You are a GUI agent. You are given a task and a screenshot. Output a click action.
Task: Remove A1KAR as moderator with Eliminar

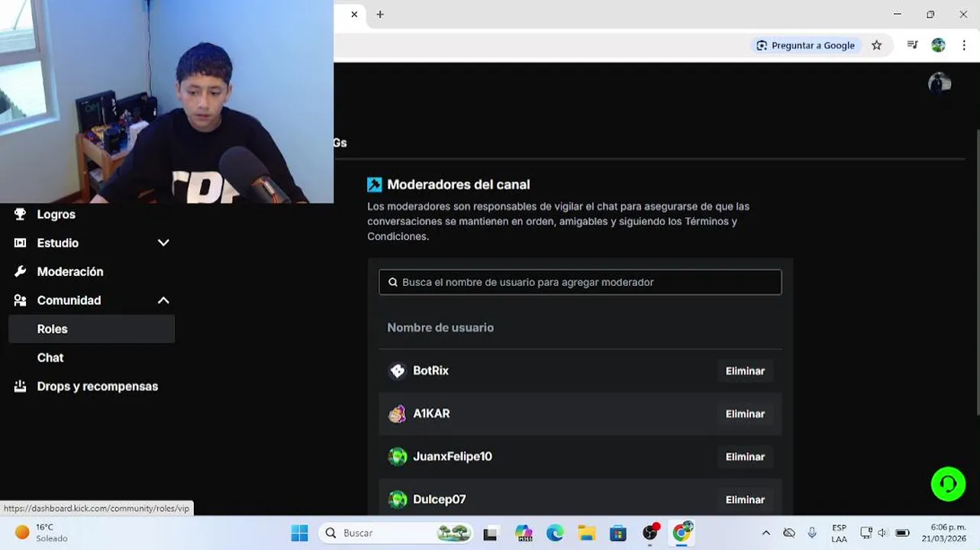745,414
